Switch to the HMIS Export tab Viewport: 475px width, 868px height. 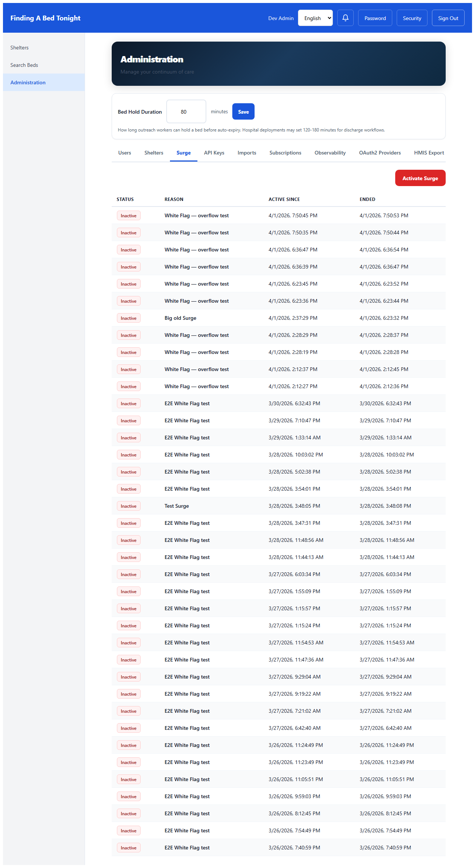(x=429, y=153)
